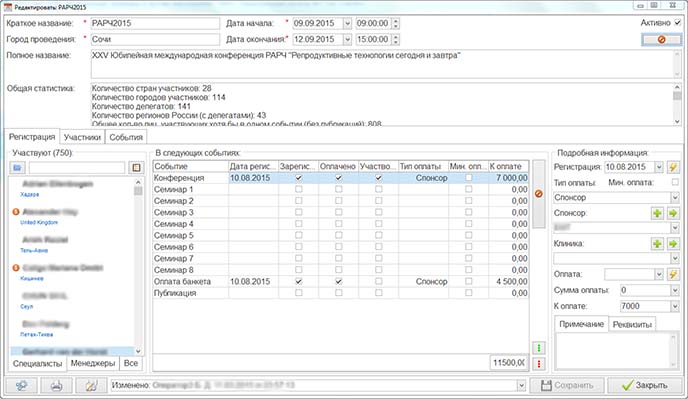Click the start time 09:00:00 stepper
688x399 pixels.
coord(395,23)
